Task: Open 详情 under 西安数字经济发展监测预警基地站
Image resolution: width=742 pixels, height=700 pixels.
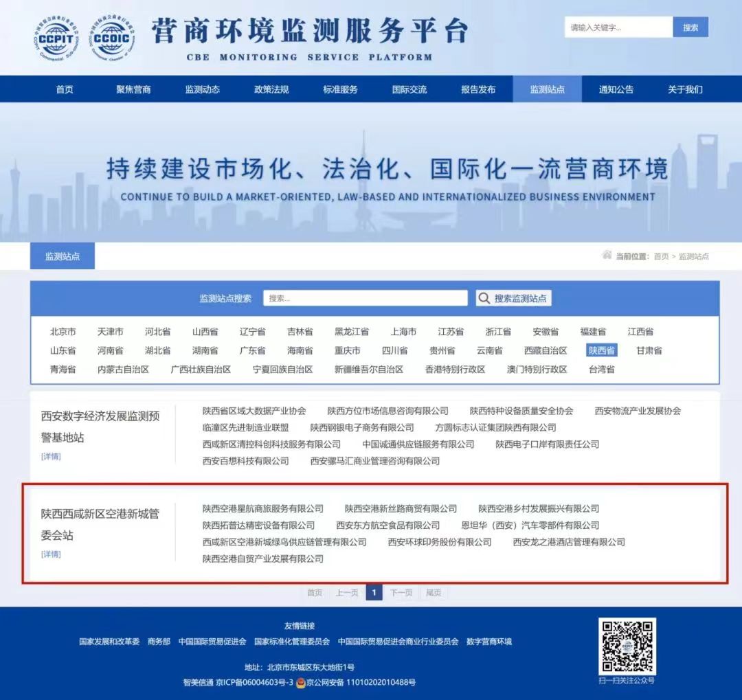Action: point(51,457)
